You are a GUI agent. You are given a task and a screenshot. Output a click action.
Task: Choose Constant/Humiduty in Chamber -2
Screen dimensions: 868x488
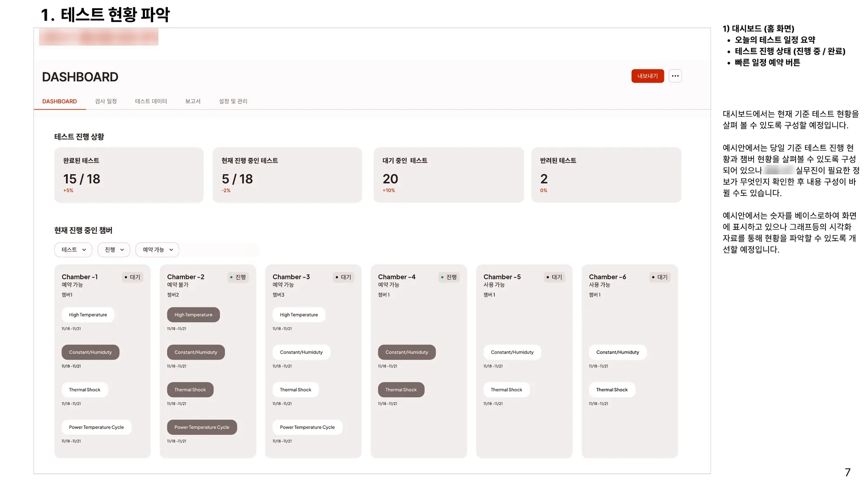pyautogui.click(x=196, y=352)
